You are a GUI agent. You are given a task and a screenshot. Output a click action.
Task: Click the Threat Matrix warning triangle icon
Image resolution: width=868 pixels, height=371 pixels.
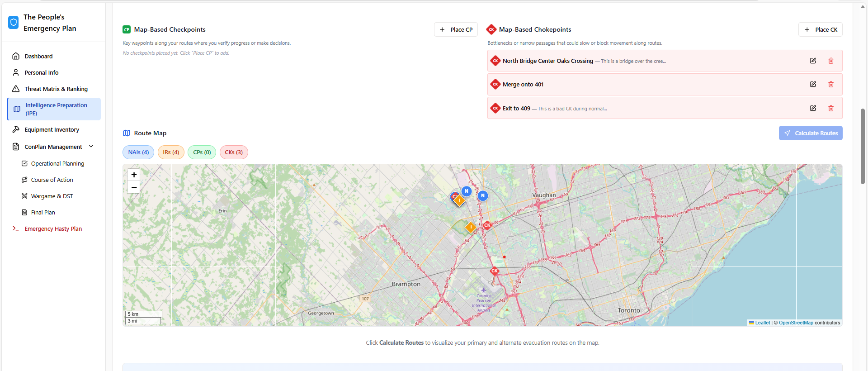point(16,89)
